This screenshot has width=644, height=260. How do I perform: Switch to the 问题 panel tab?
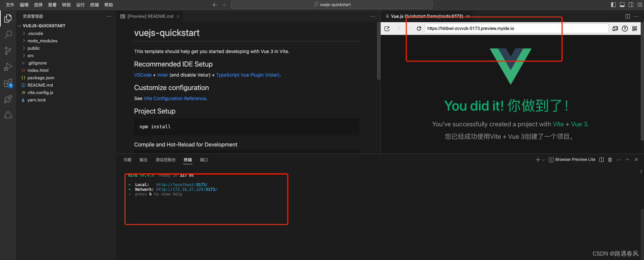[127, 160]
